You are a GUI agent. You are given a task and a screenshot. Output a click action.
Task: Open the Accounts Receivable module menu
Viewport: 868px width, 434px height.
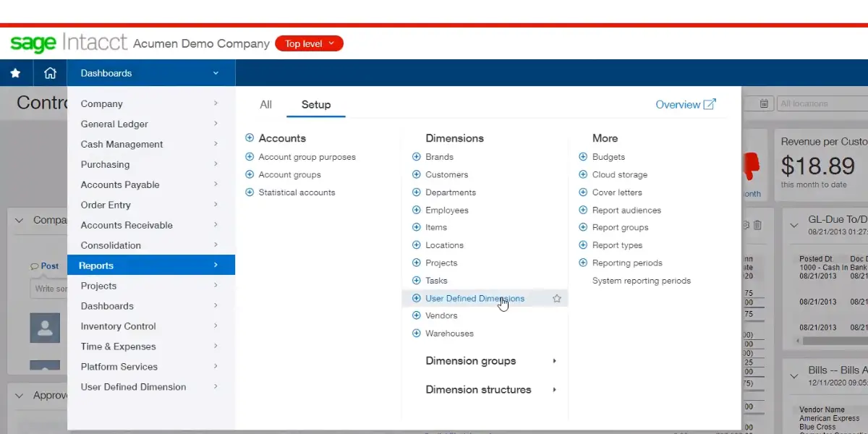click(151, 225)
